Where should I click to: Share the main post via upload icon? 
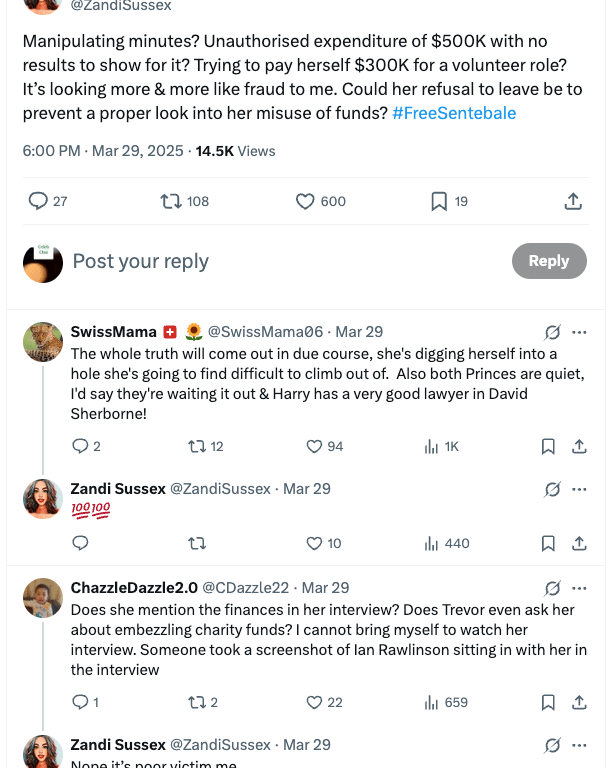click(x=573, y=201)
